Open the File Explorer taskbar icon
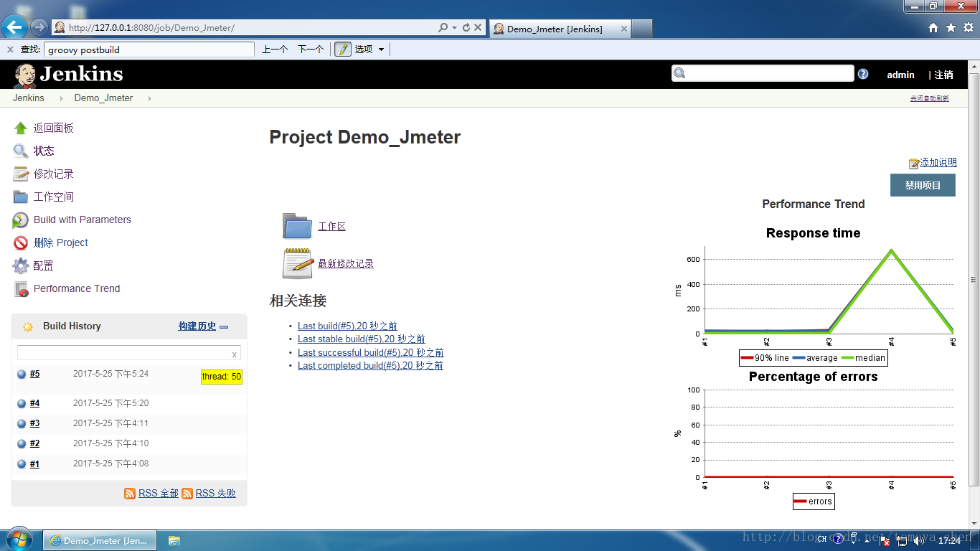 [x=174, y=541]
